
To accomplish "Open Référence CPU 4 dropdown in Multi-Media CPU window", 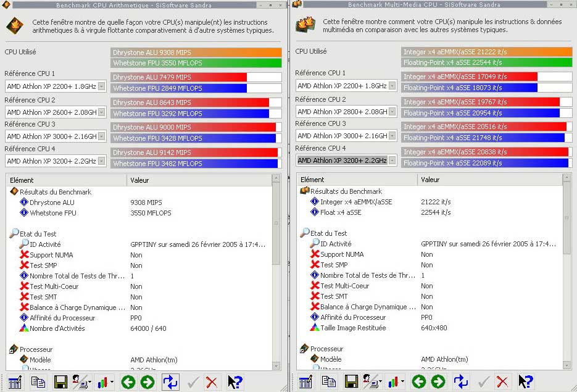I will 392,161.
